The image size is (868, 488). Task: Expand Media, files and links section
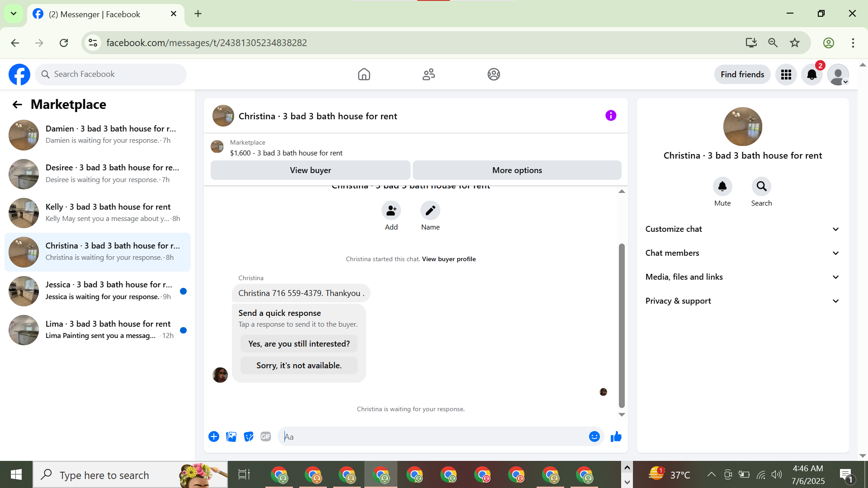click(x=743, y=277)
